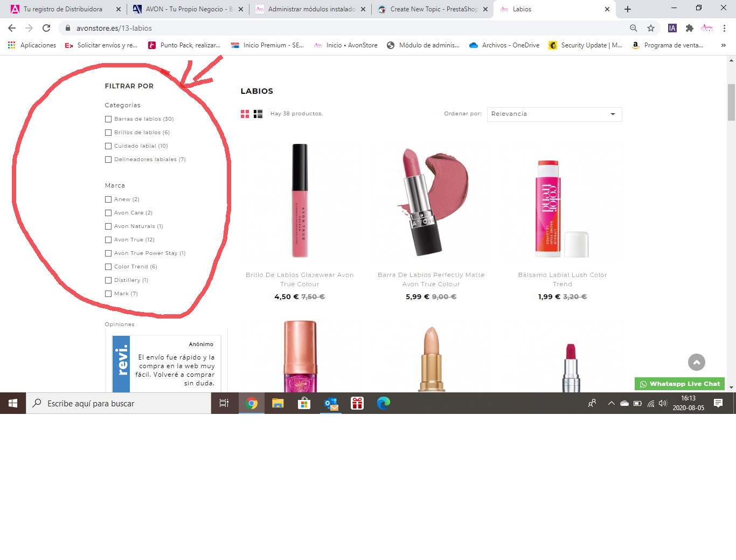Screen dimensions: 736x560
Task: Open File Explorer from the taskbar
Action: (278, 403)
